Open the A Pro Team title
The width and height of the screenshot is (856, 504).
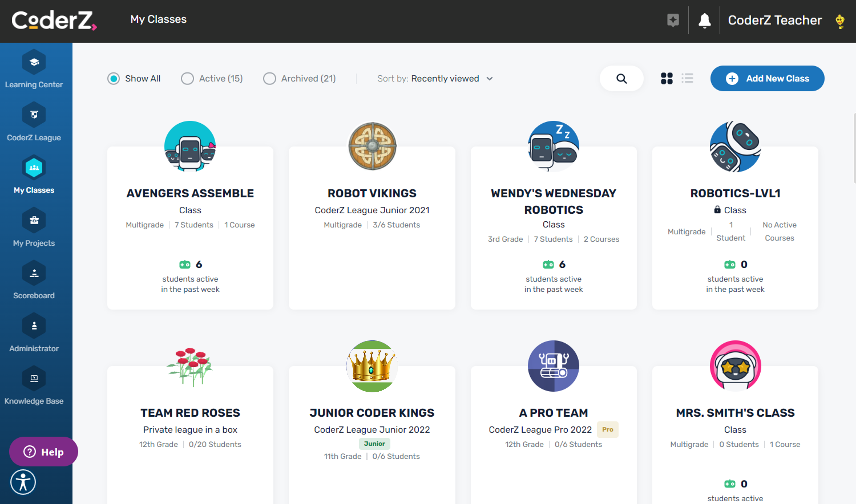554,413
